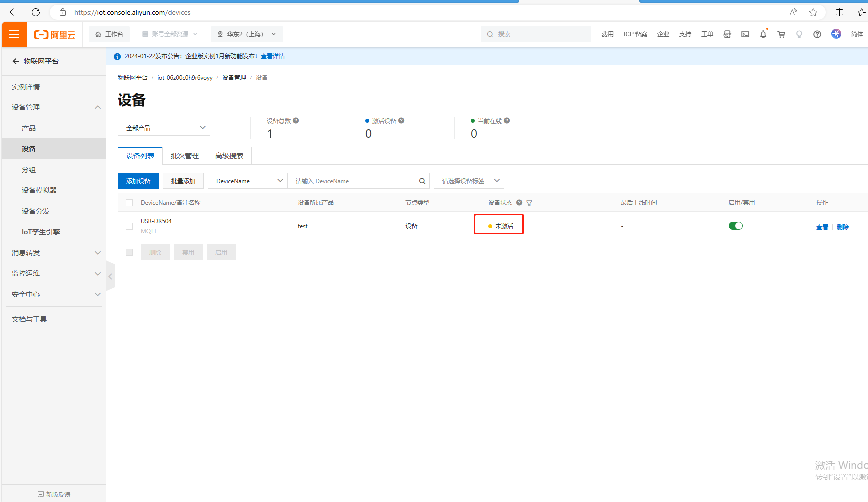The image size is (868, 502).
Task: Switch to the 批次管理 tab
Action: [x=185, y=156]
